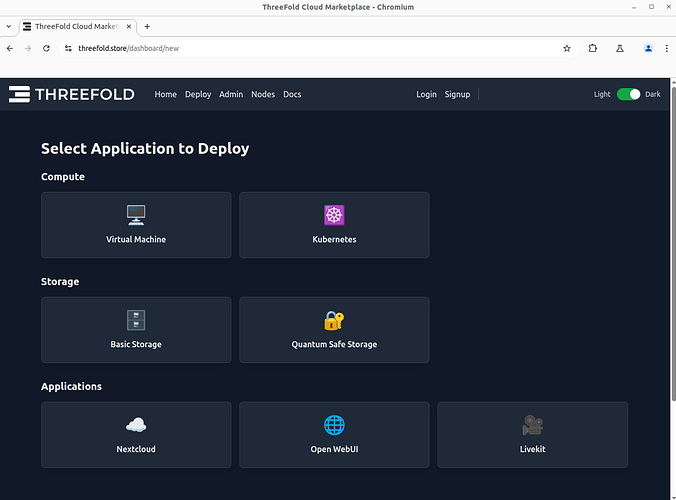The width and height of the screenshot is (676, 500).
Task: Open a new browser tab
Action: (147, 26)
